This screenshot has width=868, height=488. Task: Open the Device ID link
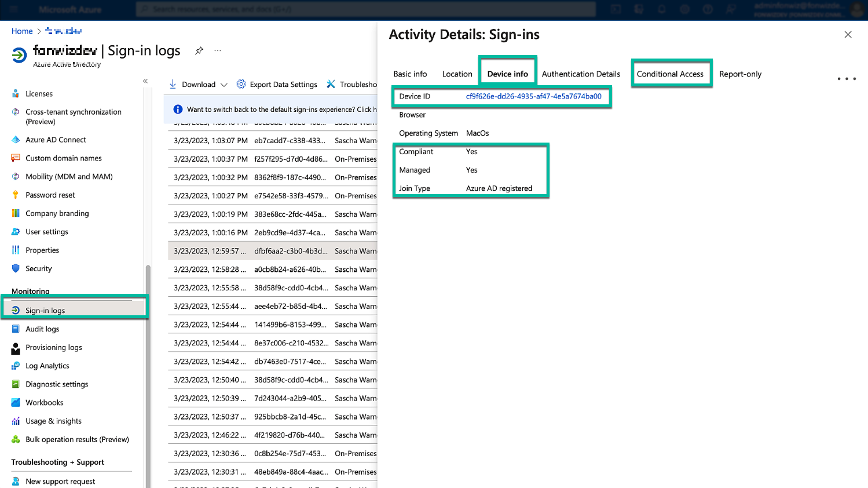point(533,97)
